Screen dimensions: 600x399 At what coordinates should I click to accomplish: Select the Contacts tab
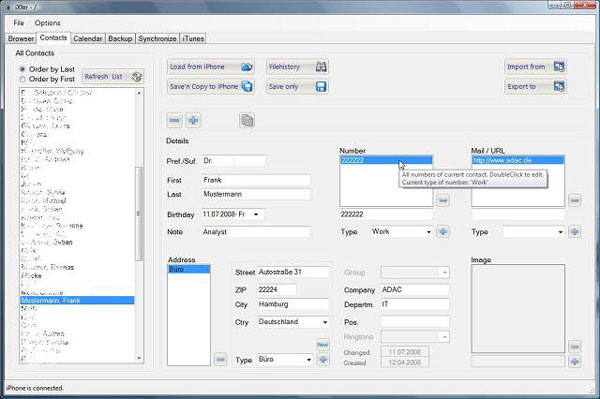[53, 38]
